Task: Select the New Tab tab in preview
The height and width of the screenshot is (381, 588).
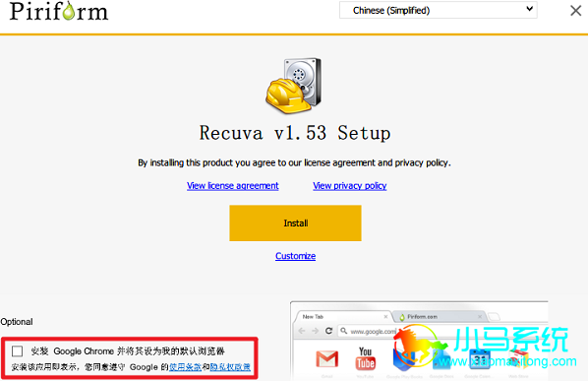Action: 343,317
